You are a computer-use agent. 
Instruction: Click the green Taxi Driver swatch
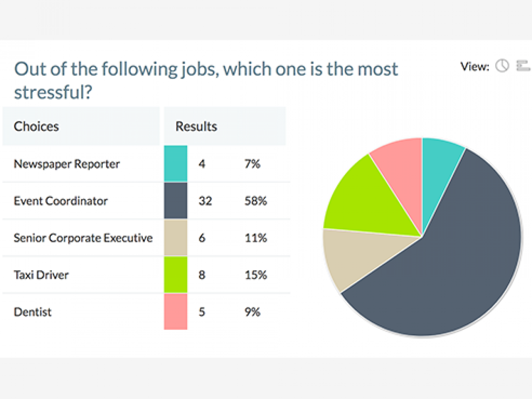coord(176,275)
